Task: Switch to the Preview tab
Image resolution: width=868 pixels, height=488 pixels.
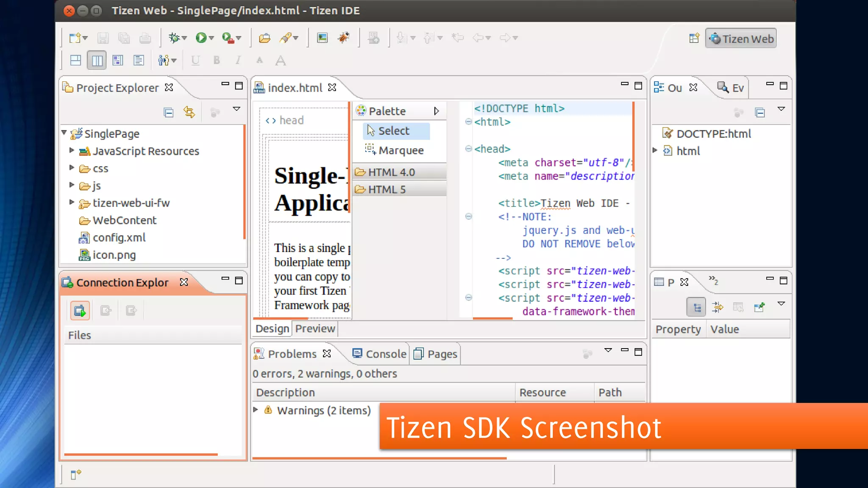Action: pyautogui.click(x=315, y=328)
